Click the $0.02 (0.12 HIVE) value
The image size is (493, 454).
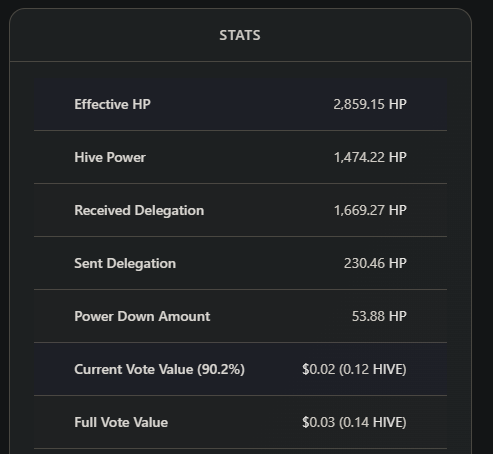[x=354, y=369]
